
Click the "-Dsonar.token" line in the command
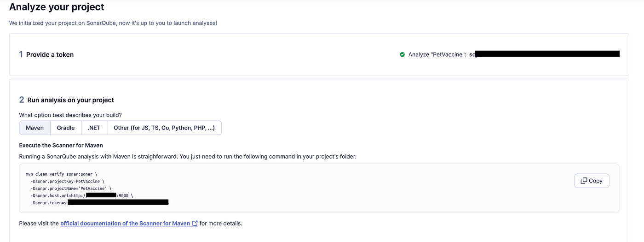click(x=99, y=202)
